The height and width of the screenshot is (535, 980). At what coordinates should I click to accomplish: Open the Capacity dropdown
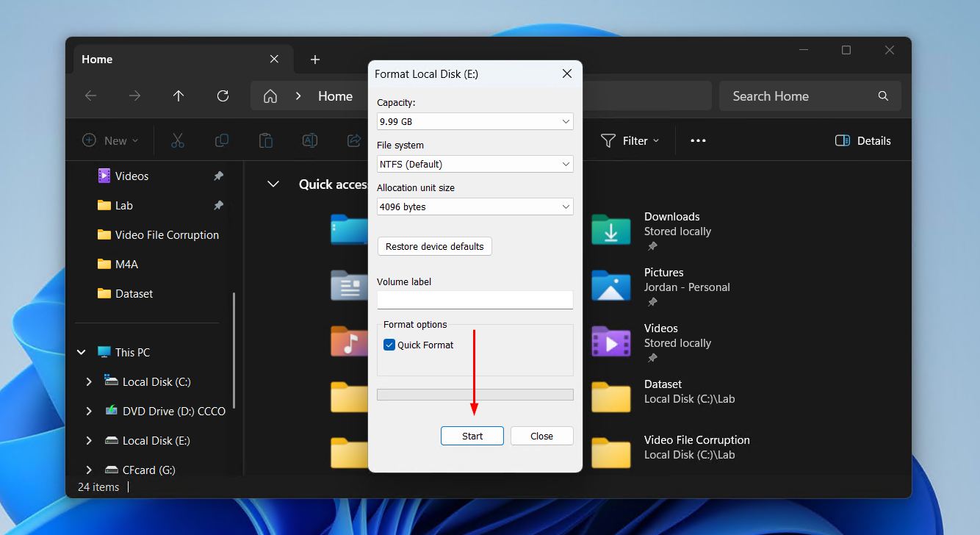pos(475,121)
